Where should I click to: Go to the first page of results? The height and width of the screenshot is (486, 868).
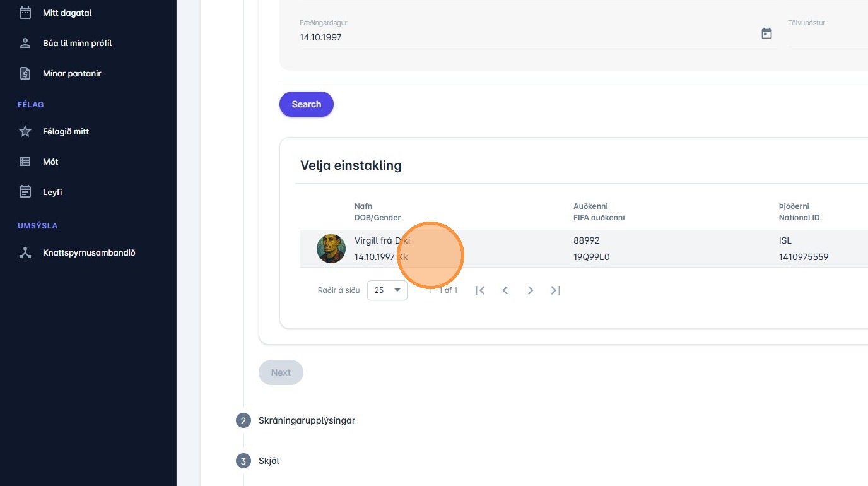[x=480, y=290]
